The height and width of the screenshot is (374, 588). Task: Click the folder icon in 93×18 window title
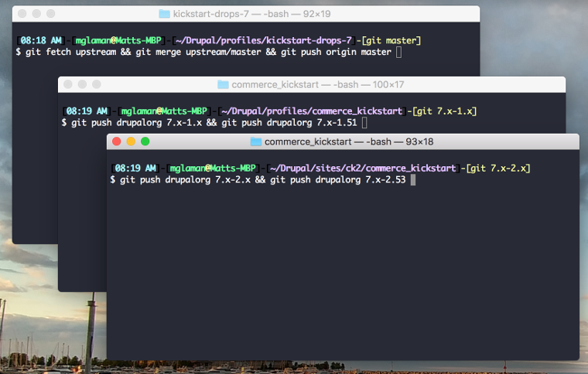click(x=256, y=141)
